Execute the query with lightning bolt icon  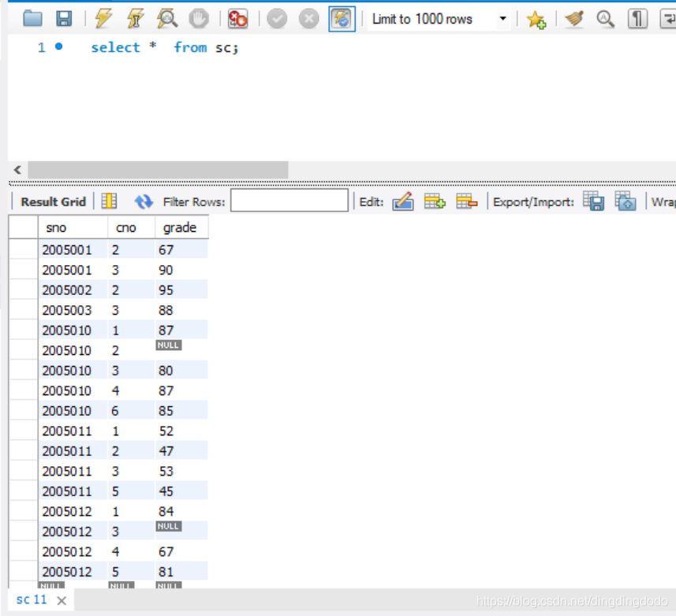(103, 19)
